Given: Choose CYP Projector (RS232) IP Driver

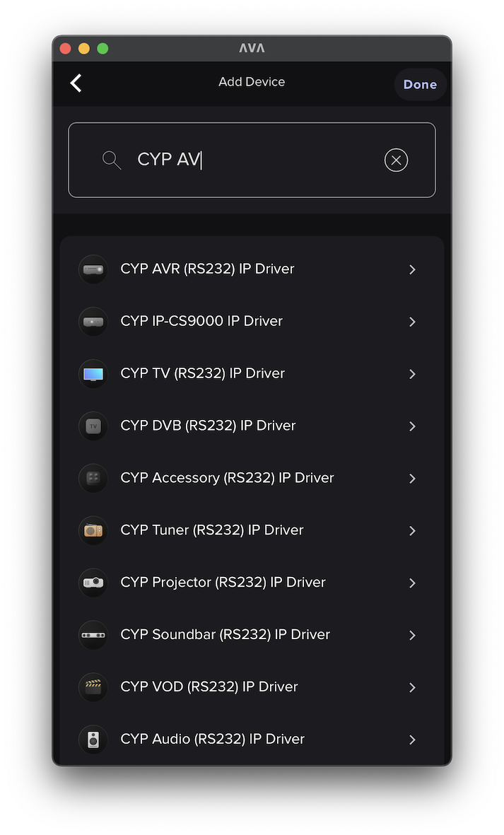Looking at the screenshot, I should 223,583.
